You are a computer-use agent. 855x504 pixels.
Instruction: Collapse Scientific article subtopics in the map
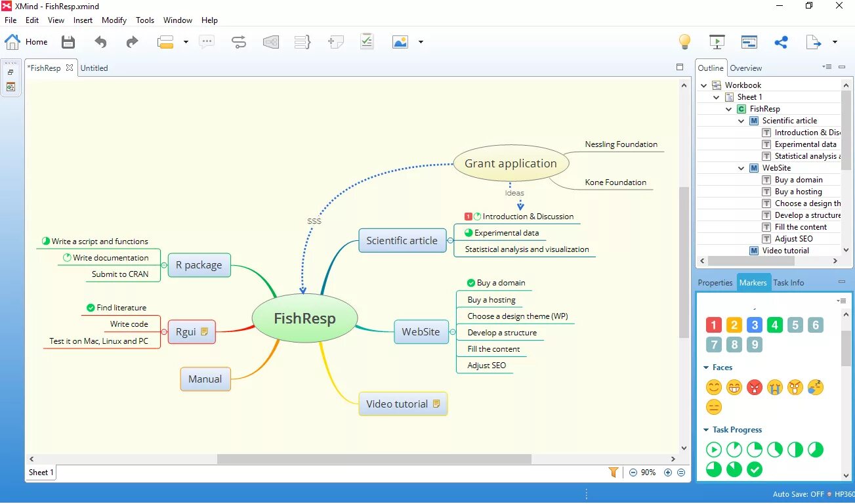pyautogui.click(x=451, y=241)
